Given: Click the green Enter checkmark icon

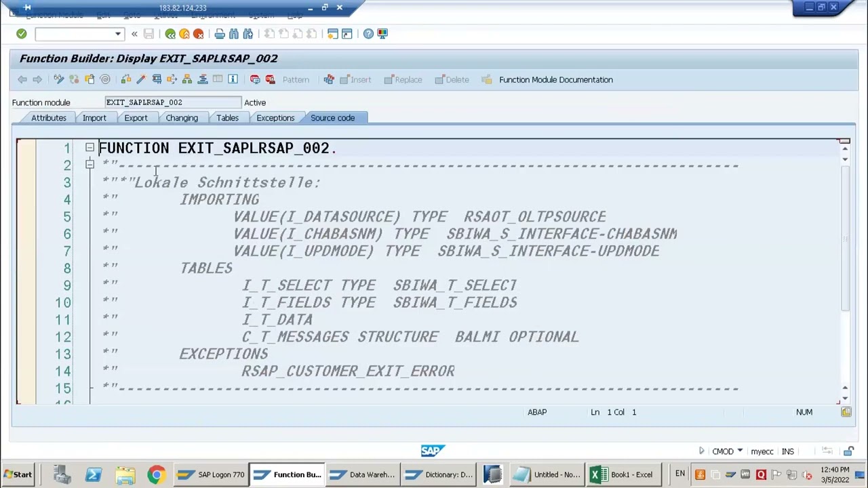Looking at the screenshot, I should 21,34.
